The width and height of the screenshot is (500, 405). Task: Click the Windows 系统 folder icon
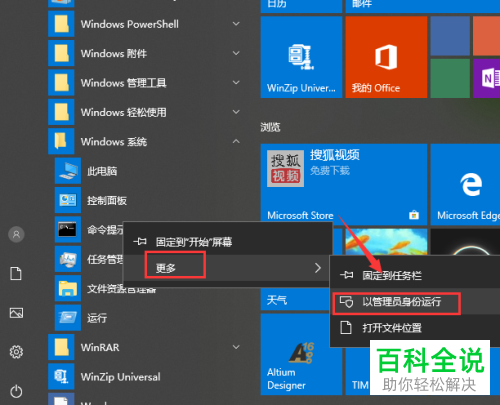point(61,141)
